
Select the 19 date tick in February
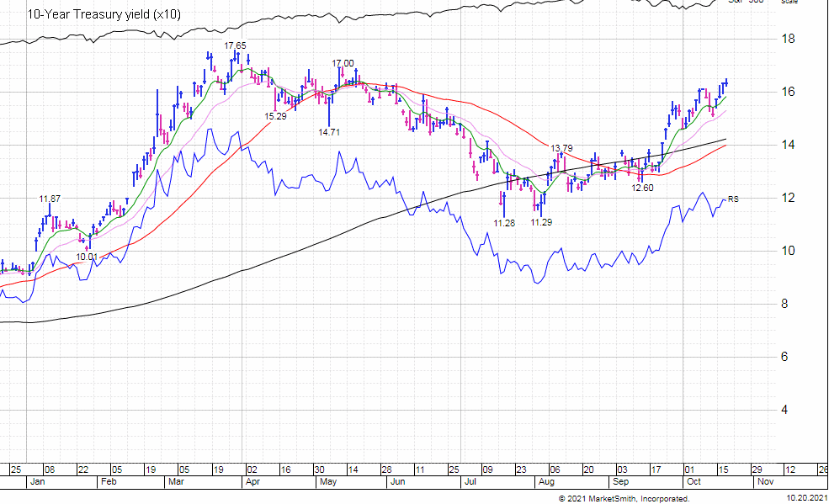150,470
